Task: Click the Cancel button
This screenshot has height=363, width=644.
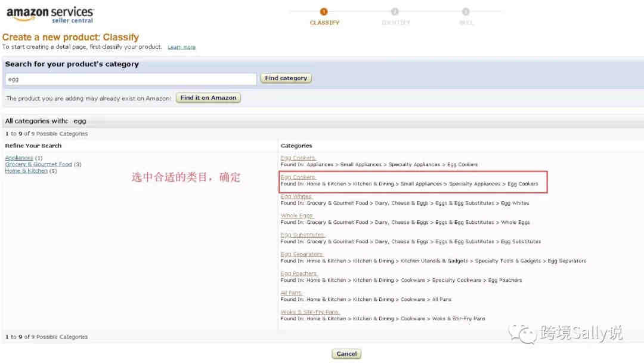Action: point(346,354)
